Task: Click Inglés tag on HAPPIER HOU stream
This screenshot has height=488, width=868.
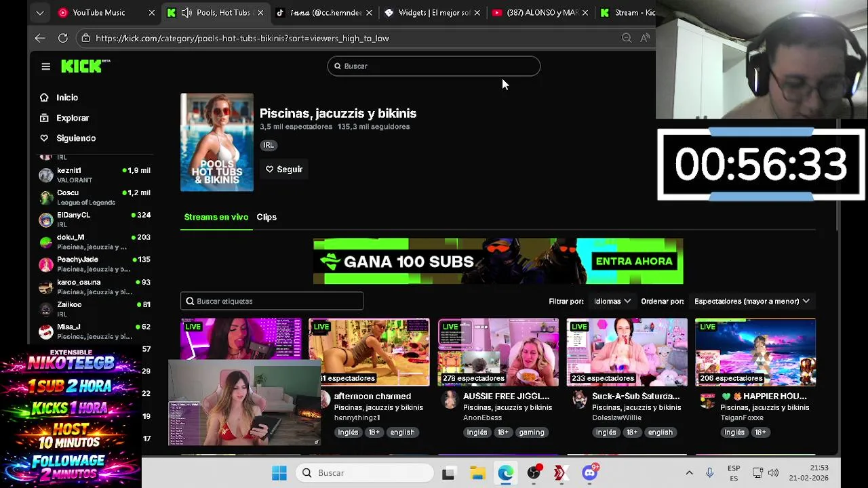Action: (x=734, y=432)
